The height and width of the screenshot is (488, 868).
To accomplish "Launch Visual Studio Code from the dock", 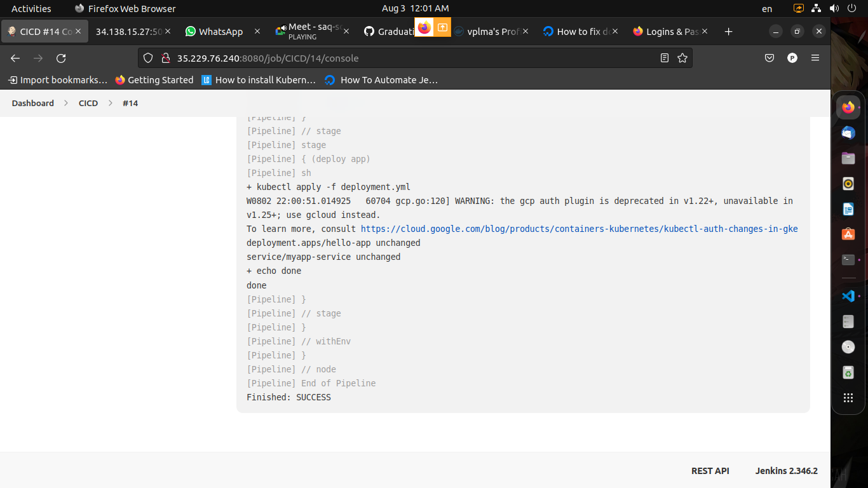I will [x=848, y=295].
